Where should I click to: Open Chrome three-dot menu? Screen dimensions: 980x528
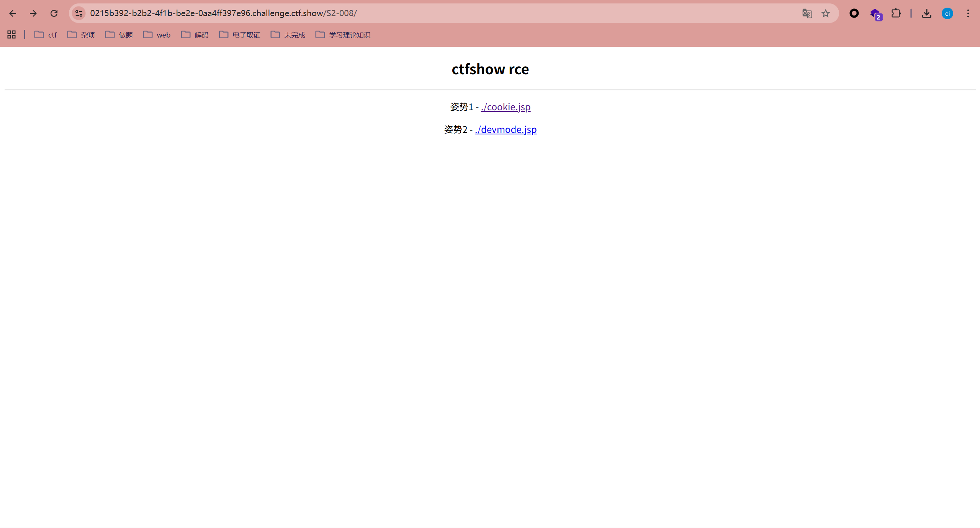[968, 13]
